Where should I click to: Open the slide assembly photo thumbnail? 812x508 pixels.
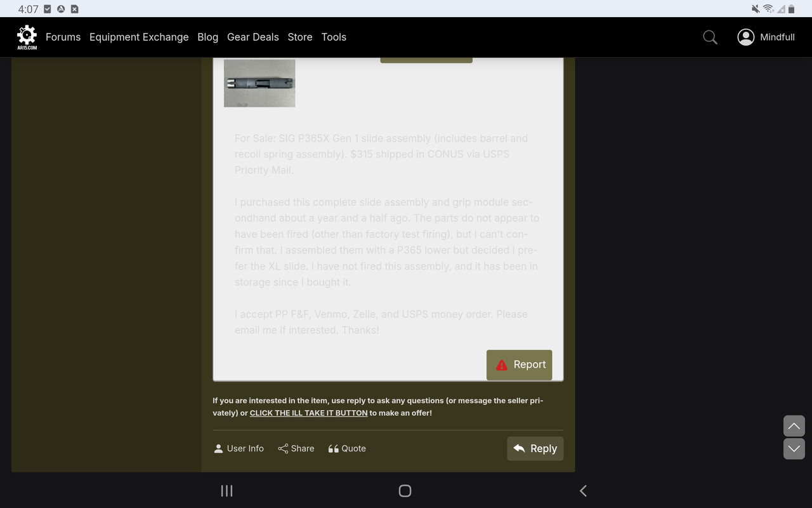(x=259, y=83)
